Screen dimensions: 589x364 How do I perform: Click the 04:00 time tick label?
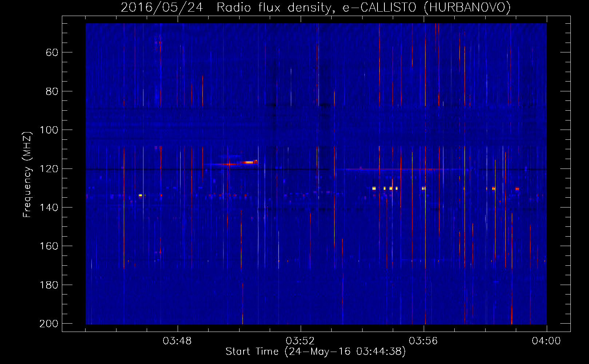coord(546,341)
